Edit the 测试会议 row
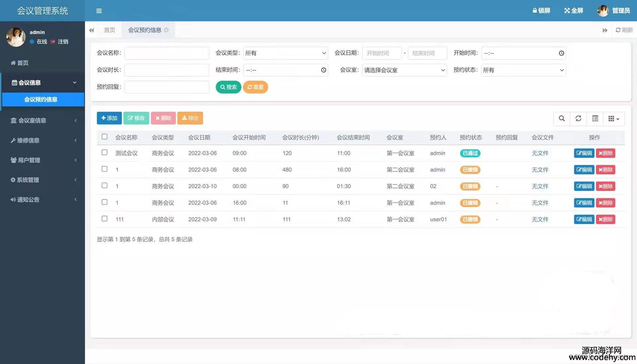Viewport: 637px width, 364px height. [x=584, y=153]
